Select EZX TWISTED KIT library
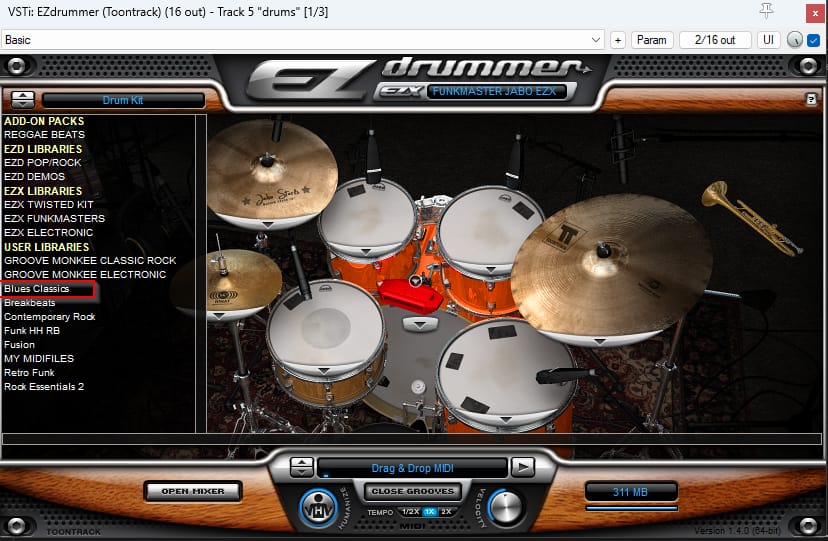 click(49, 204)
